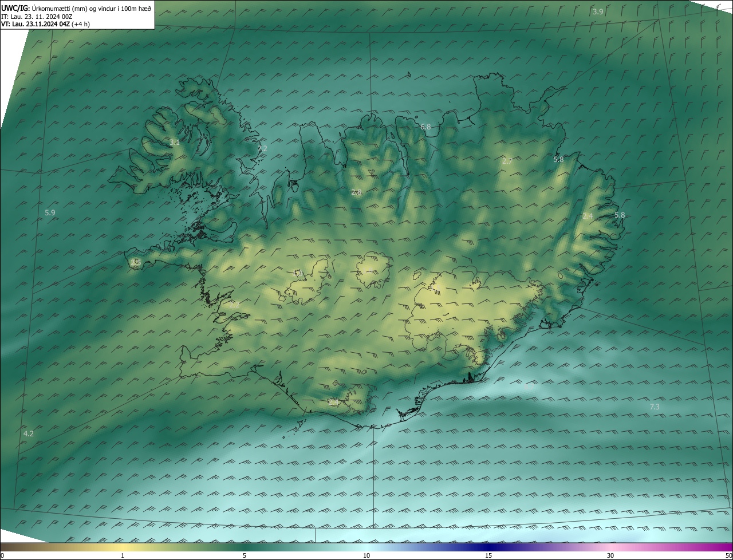This screenshot has width=733, height=560.
Task: Click the 2.7 value on the map
Action: tap(507, 161)
